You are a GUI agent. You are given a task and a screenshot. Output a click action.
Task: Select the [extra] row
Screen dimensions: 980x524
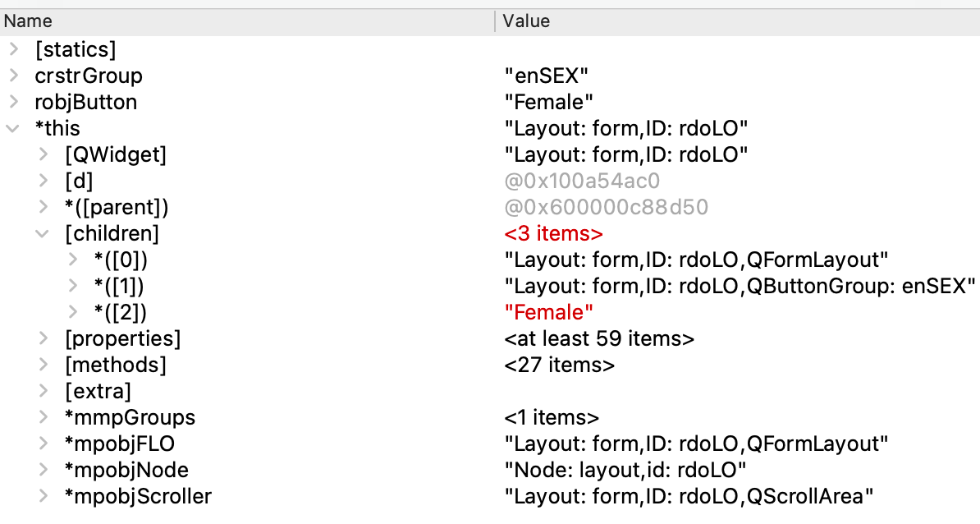click(x=98, y=391)
